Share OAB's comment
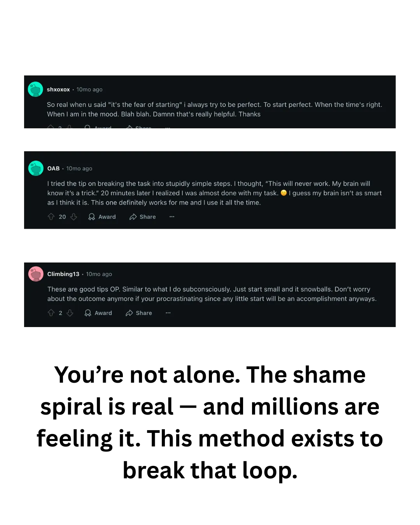This screenshot has height=525, width=420. click(142, 217)
